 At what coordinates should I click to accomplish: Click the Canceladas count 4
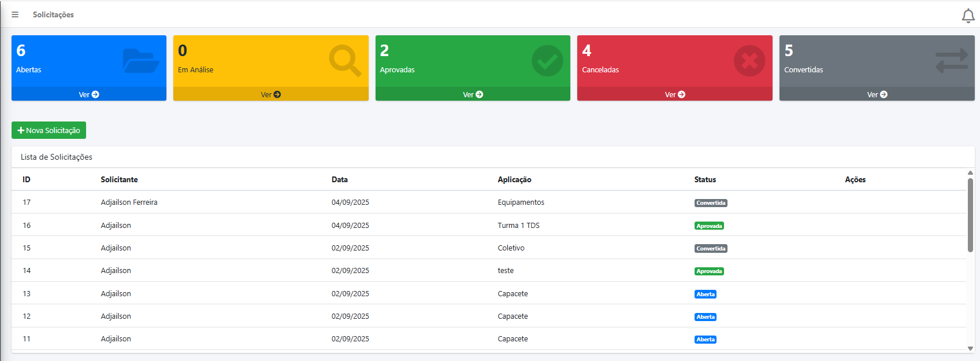click(x=586, y=50)
